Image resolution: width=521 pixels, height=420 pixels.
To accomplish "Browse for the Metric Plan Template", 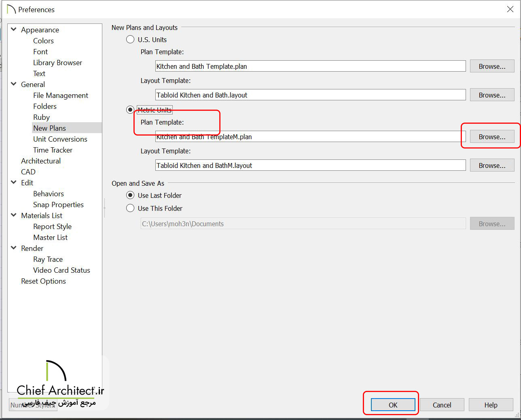I will 492,137.
